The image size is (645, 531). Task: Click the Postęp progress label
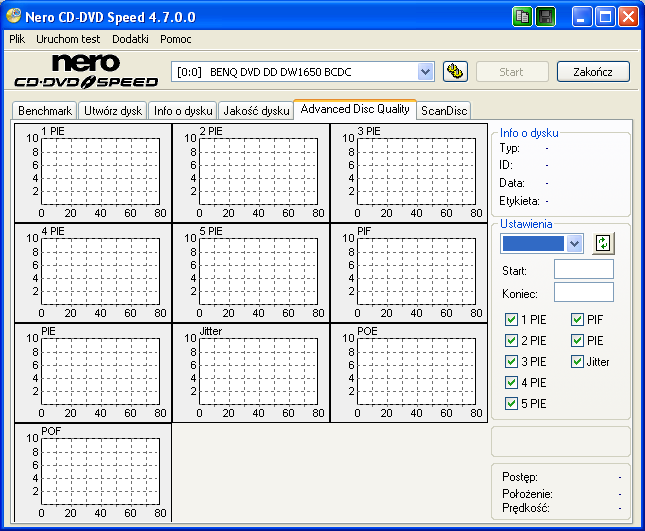tap(520, 477)
